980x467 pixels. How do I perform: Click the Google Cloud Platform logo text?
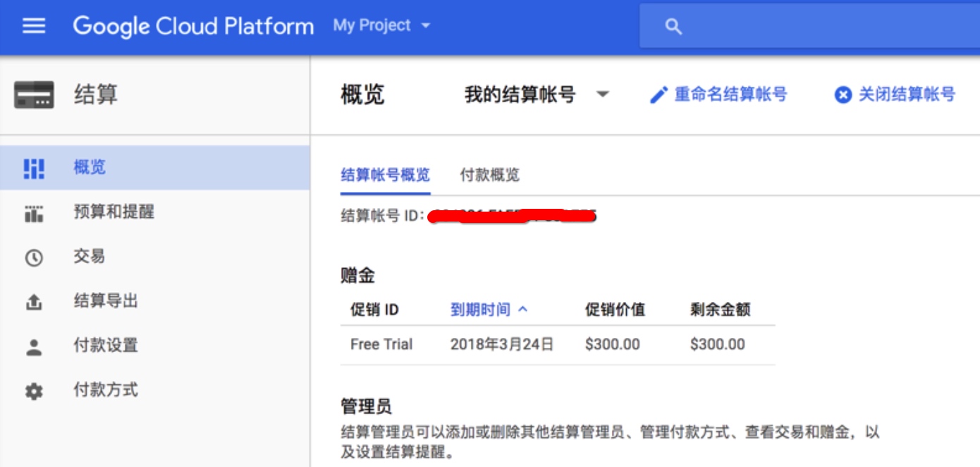(x=193, y=26)
